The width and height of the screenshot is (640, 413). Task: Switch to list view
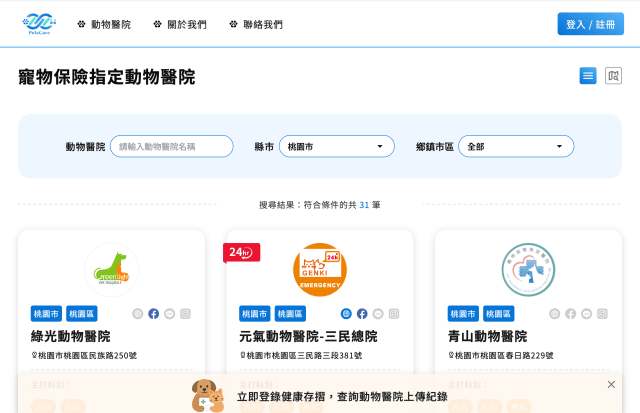pos(588,76)
